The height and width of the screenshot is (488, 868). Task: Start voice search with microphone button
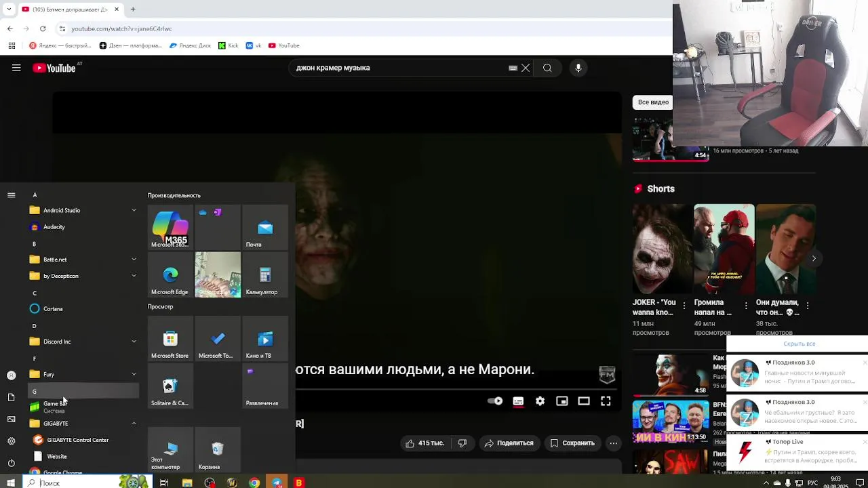point(578,68)
